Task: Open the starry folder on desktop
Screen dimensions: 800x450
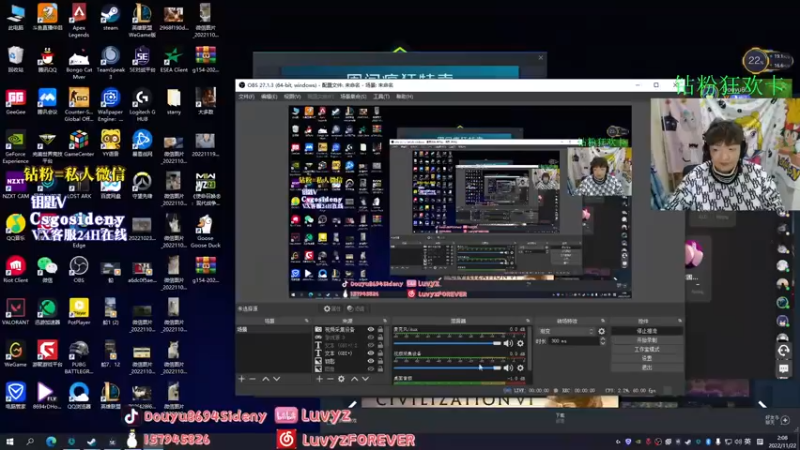Action: point(173,102)
